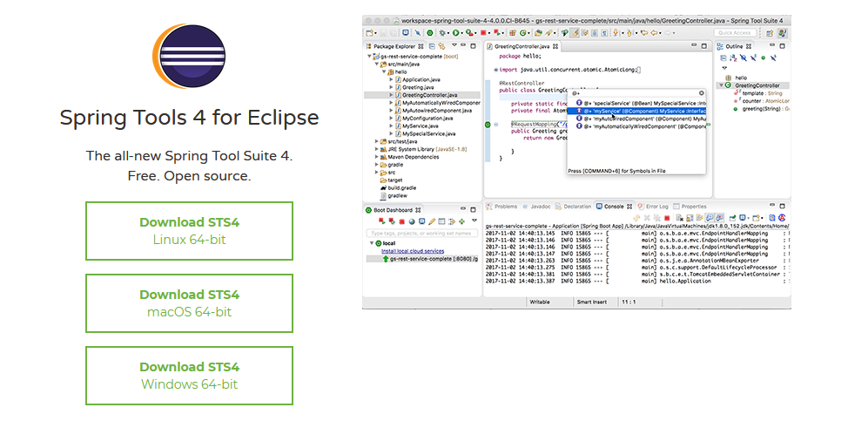Expand the src/test/java folder

point(377,141)
